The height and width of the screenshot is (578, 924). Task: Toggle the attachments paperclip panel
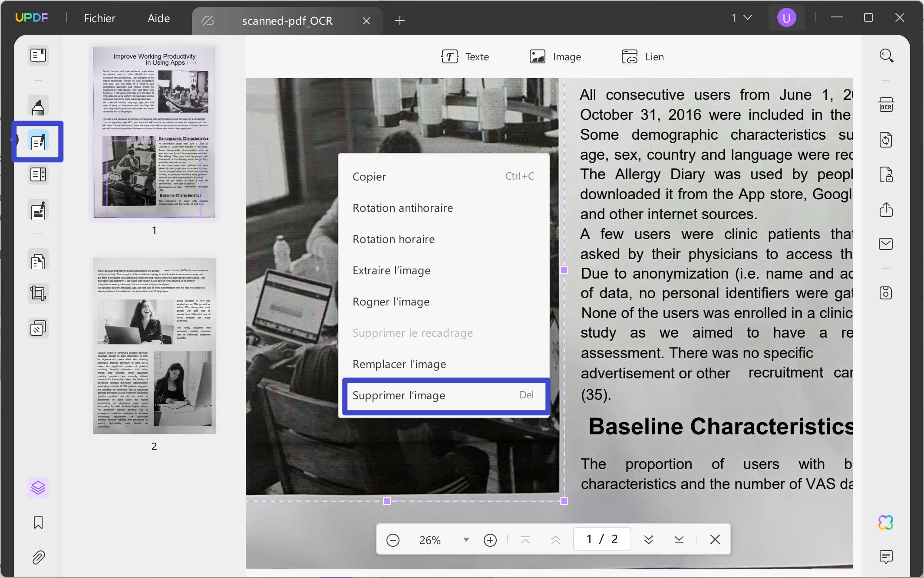click(38, 557)
